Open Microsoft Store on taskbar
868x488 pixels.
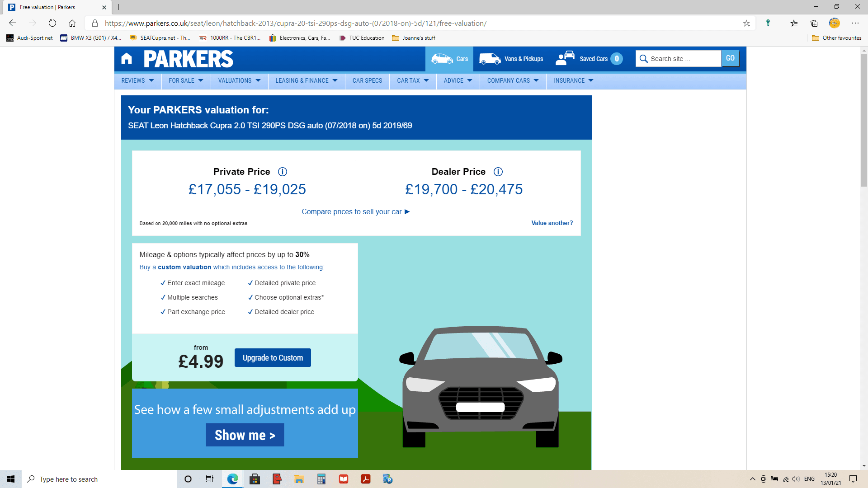tap(255, 479)
